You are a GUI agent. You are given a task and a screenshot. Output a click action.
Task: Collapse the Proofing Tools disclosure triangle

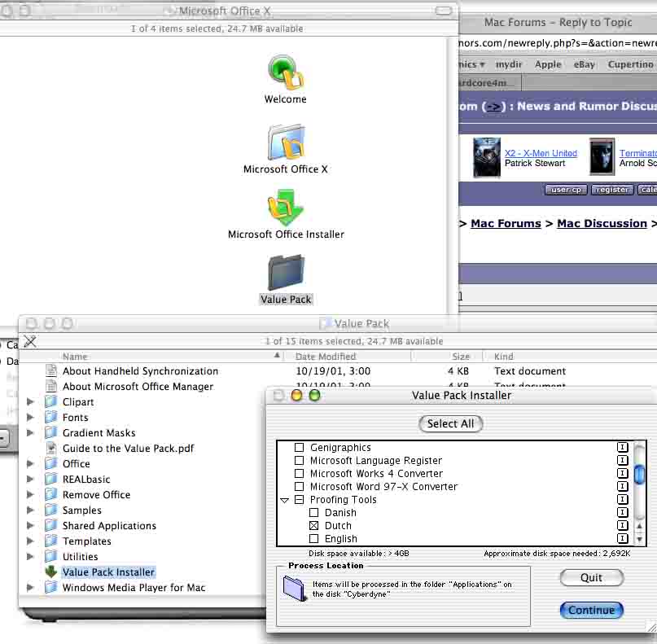click(x=285, y=500)
